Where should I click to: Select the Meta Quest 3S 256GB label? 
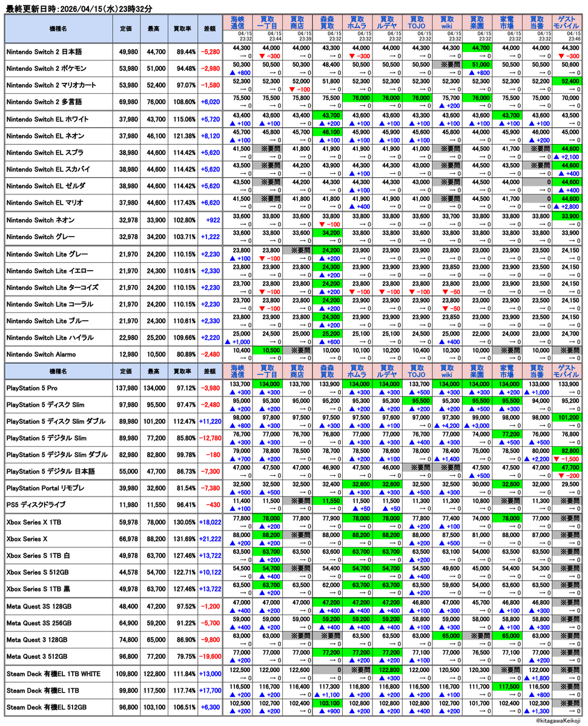coord(39,623)
